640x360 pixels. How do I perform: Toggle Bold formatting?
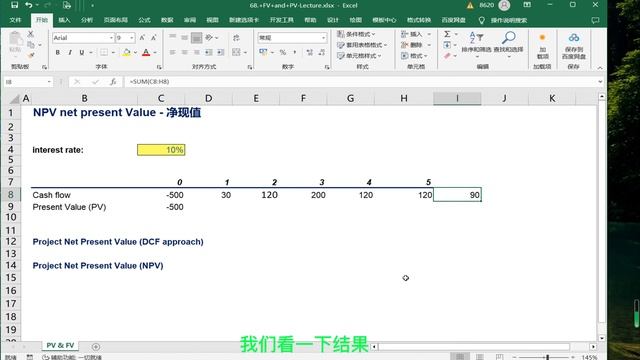[x=58, y=52]
